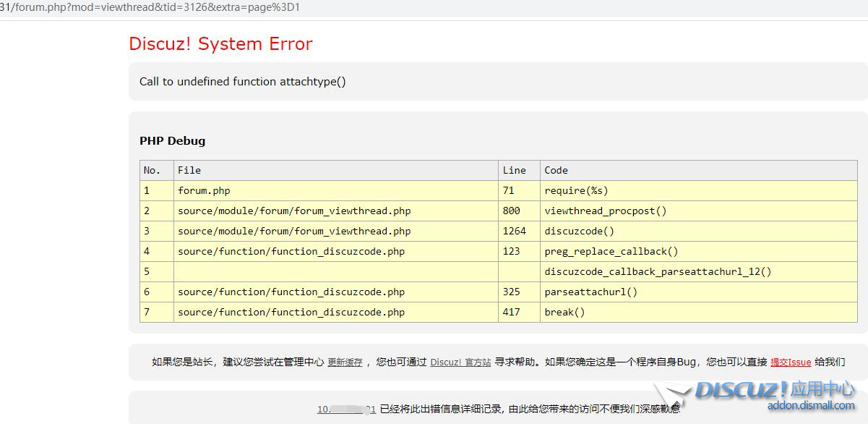Click the 'File' column header
This screenshot has height=424, width=868.
[336, 171]
